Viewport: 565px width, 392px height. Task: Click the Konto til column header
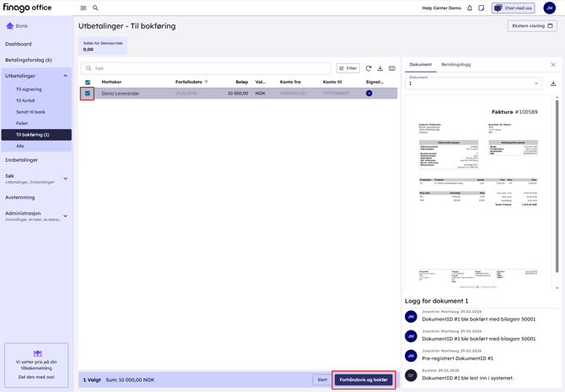tap(332, 82)
